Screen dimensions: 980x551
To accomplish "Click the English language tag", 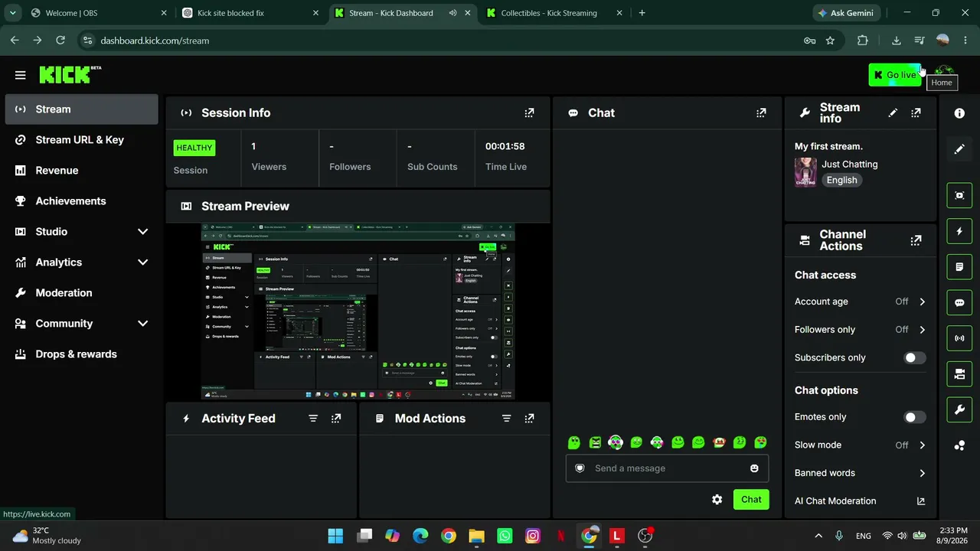I will pos(841,181).
